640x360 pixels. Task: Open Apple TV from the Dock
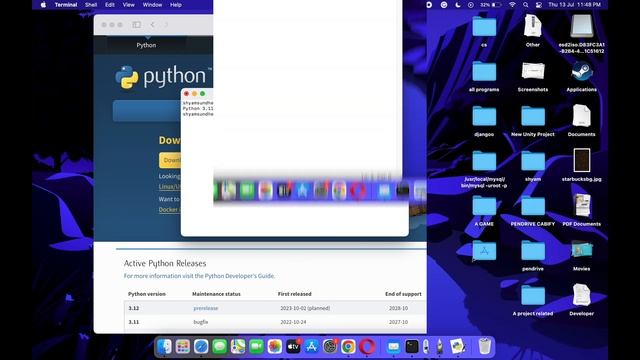point(293,347)
